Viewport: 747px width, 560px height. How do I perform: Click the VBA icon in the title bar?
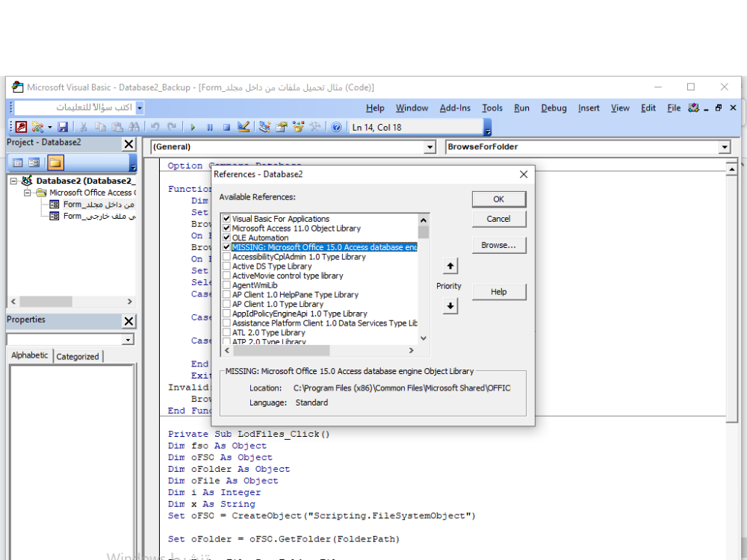click(x=18, y=87)
